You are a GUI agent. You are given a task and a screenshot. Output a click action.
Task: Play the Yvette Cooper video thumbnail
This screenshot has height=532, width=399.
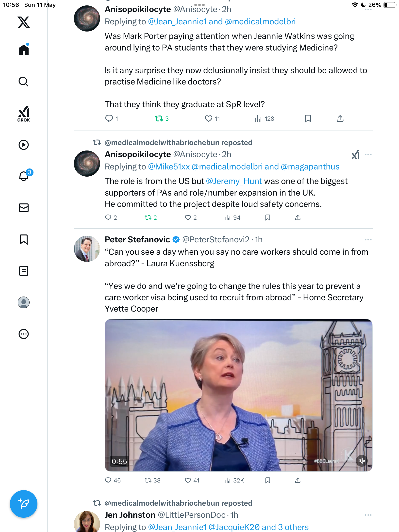point(238,395)
